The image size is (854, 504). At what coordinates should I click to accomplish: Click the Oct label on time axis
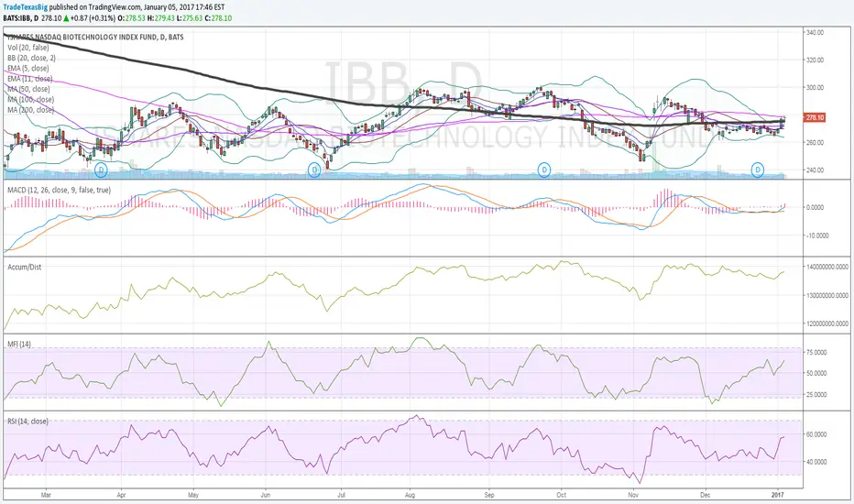(x=561, y=495)
